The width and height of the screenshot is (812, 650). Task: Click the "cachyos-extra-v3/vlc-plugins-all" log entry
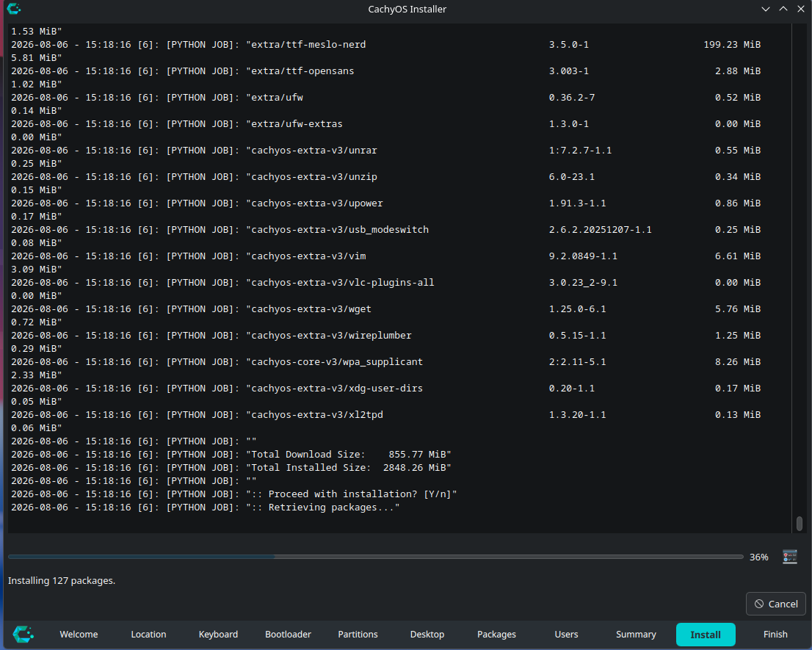pos(385,282)
